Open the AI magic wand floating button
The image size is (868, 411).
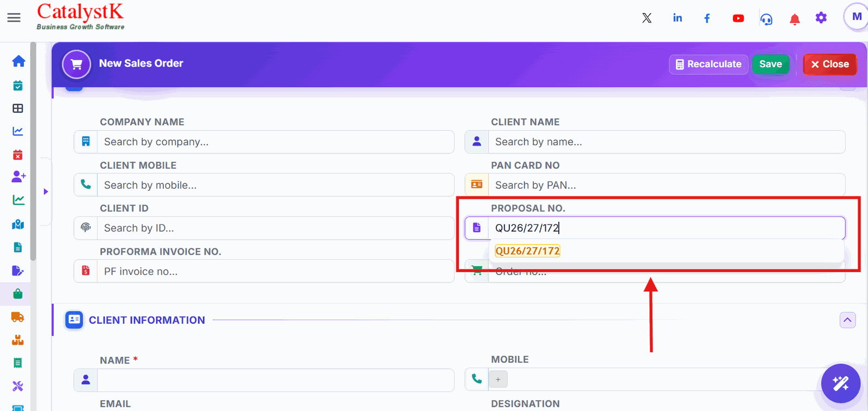pyautogui.click(x=840, y=383)
